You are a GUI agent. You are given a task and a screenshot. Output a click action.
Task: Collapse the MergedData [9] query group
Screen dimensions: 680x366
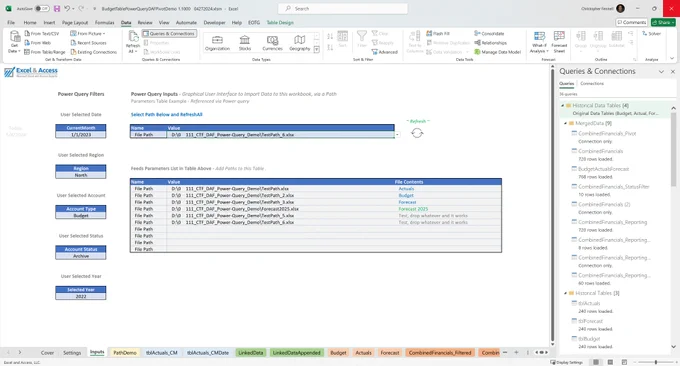pos(566,123)
